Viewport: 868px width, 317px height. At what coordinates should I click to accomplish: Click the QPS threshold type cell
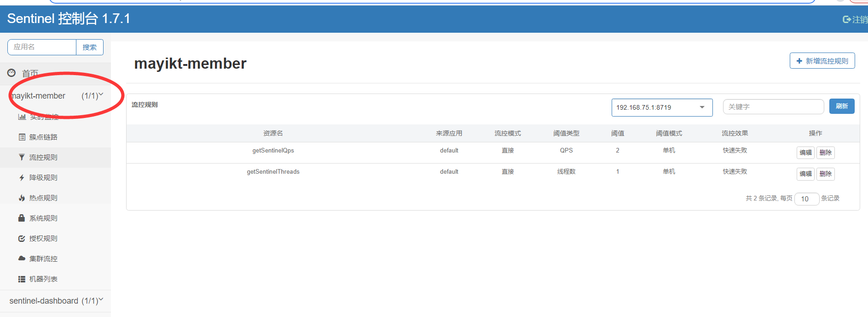[566, 150]
